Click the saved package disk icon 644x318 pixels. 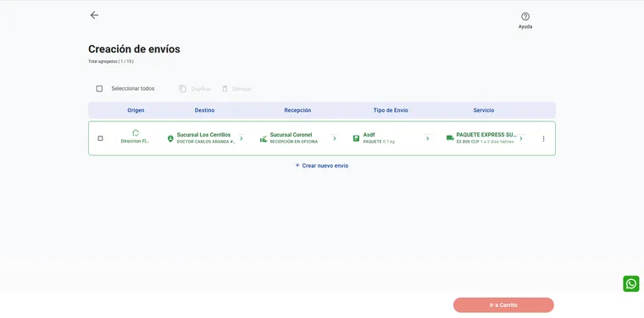(x=357, y=138)
